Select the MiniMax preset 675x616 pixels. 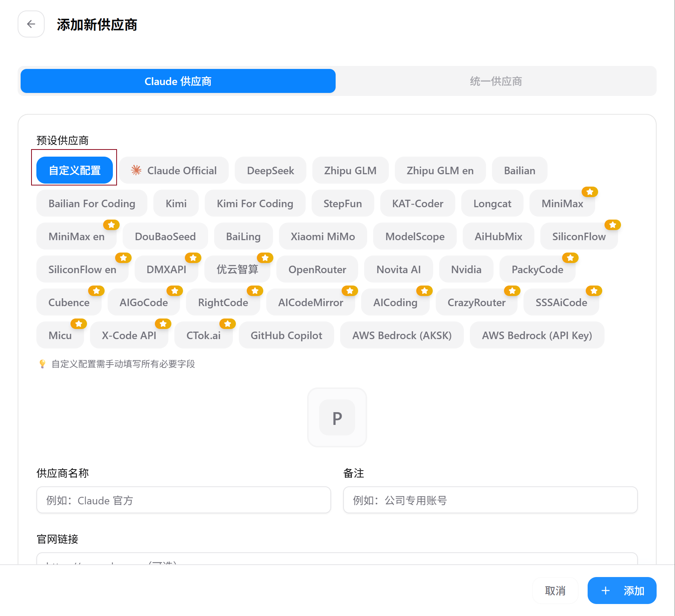click(562, 203)
